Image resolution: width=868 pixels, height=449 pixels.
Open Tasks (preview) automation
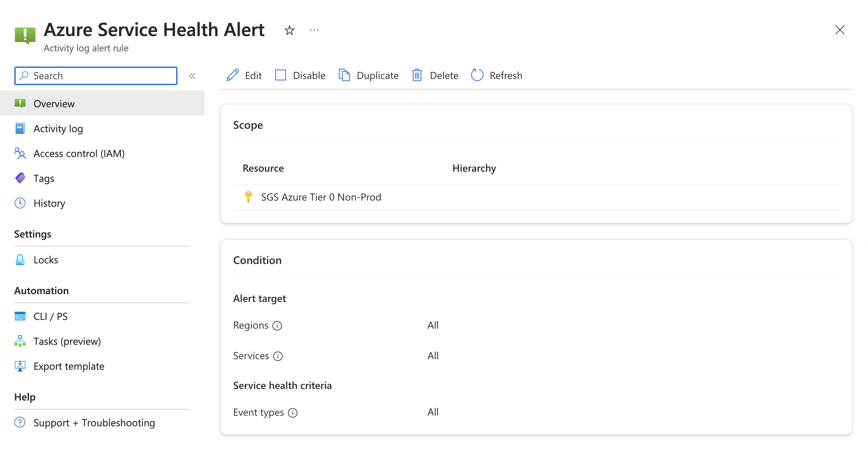click(x=67, y=341)
